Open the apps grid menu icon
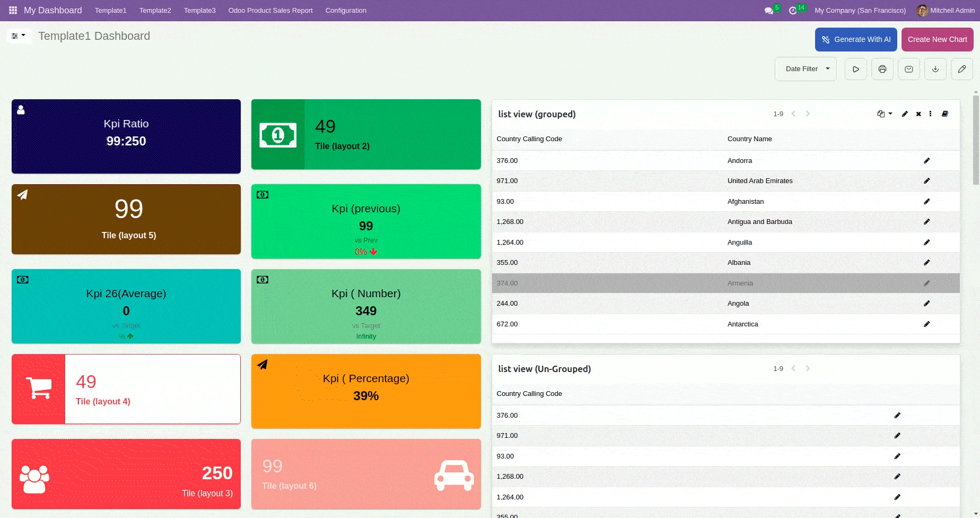The height and width of the screenshot is (518, 980). pyautogui.click(x=13, y=10)
